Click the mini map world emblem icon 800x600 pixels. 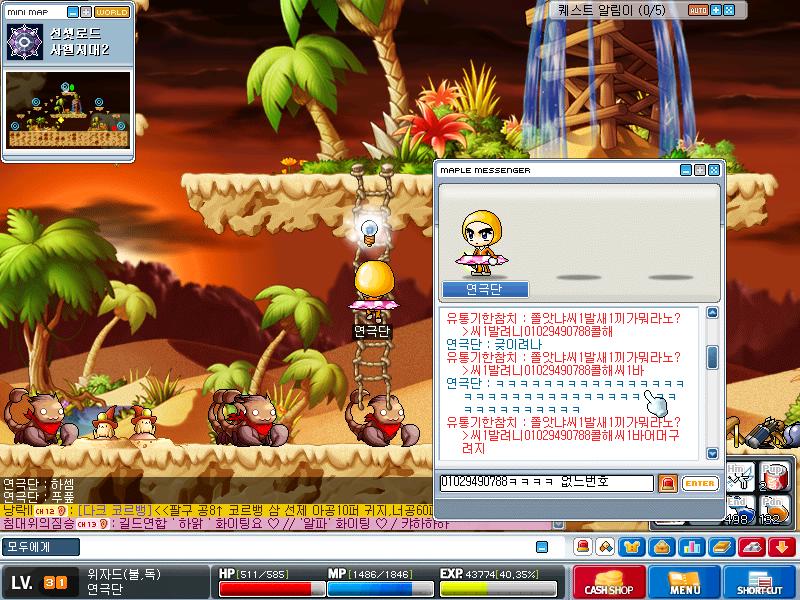point(24,42)
